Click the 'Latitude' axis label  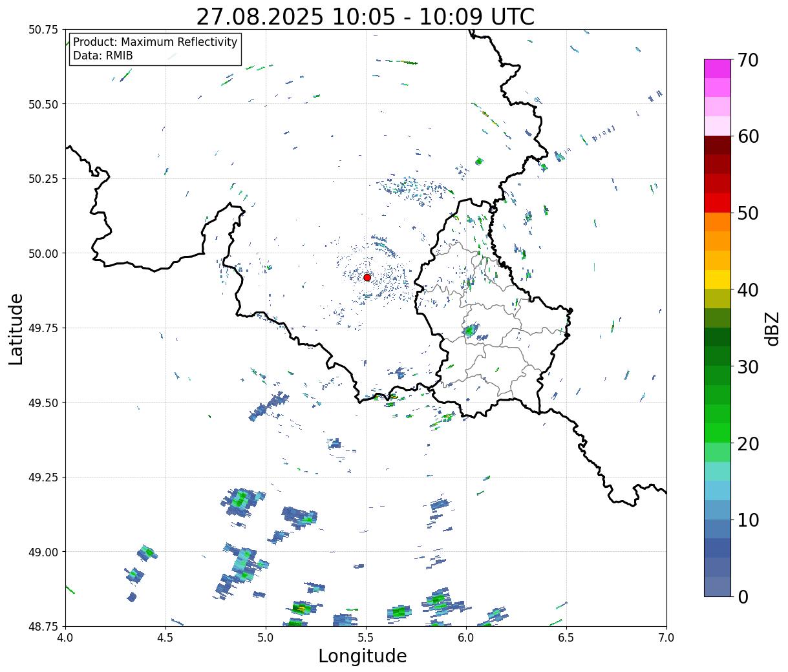[16, 328]
